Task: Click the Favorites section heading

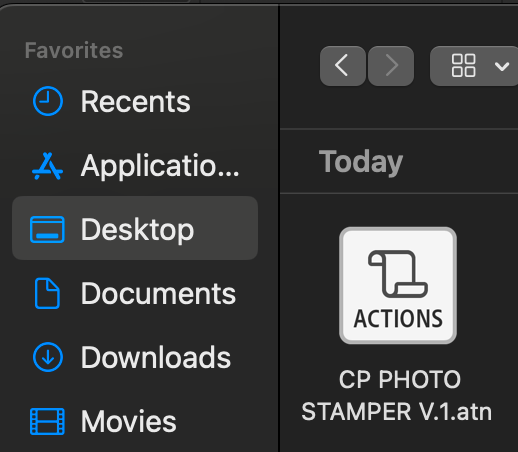Action: click(74, 50)
